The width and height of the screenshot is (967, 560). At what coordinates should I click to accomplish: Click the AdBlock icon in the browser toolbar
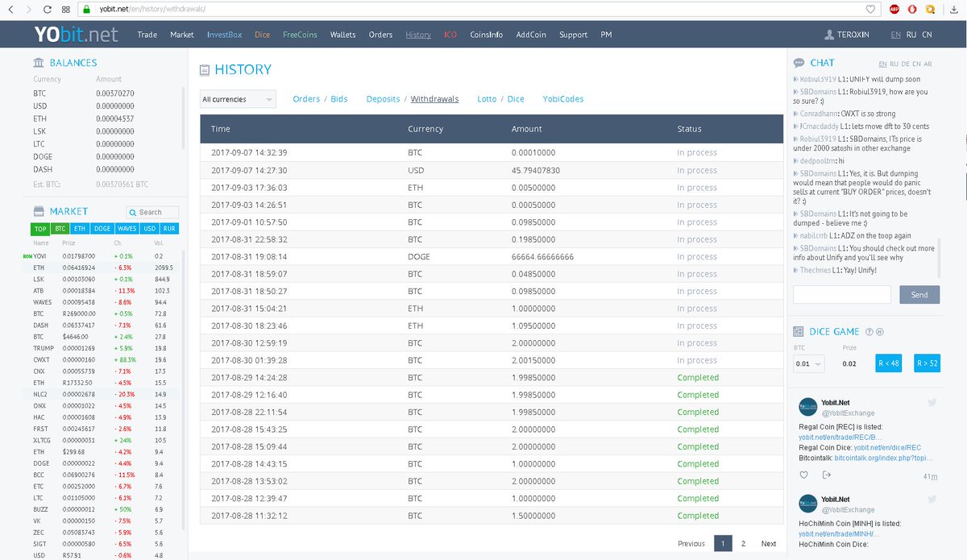(893, 10)
